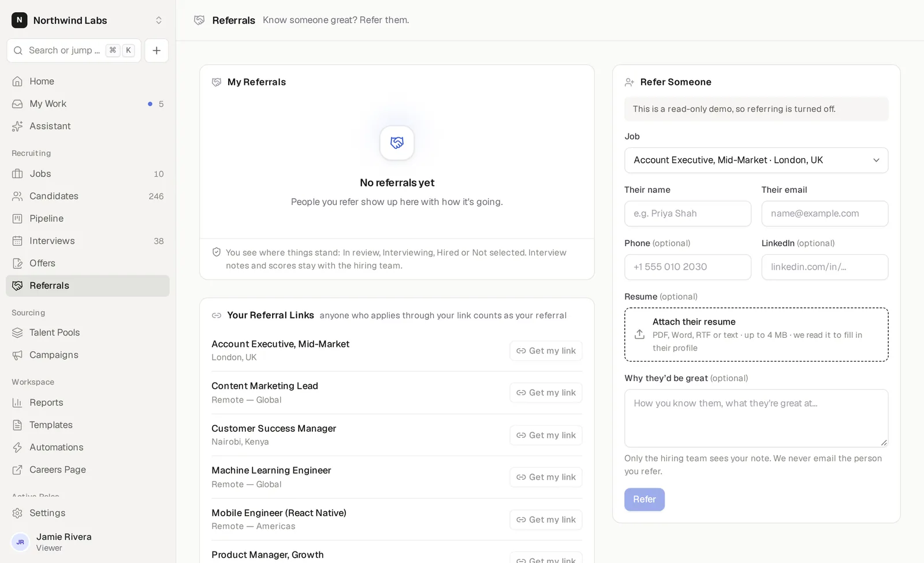Screen dimensions: 924x563
Task: Click the My Work badge 5
Action: click(161, 104)
